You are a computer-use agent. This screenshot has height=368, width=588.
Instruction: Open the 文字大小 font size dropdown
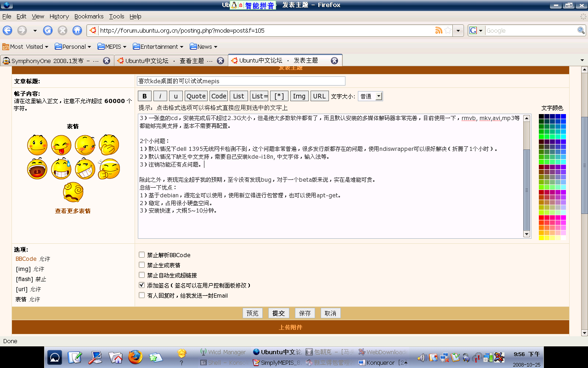tap(370, 96)
